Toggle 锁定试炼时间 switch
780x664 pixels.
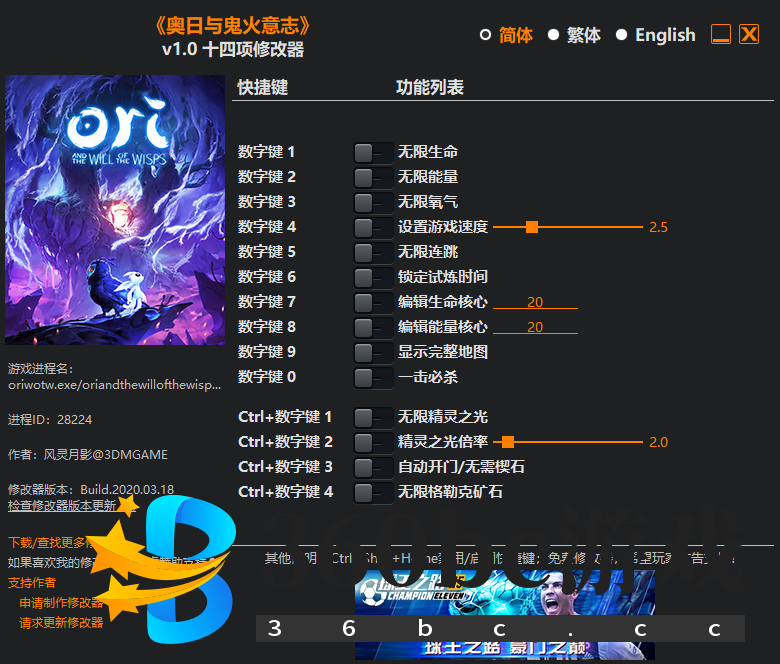[x=373, y=278]
